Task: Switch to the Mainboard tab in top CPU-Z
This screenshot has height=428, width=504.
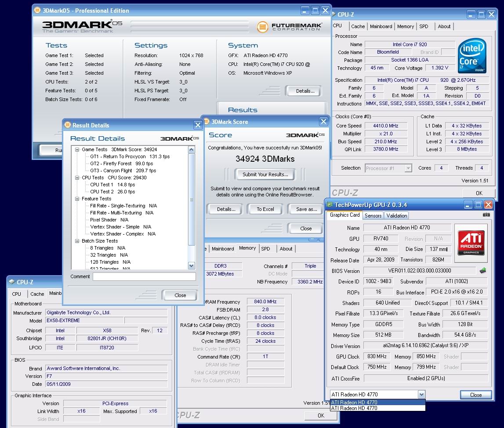Action: 381,26
